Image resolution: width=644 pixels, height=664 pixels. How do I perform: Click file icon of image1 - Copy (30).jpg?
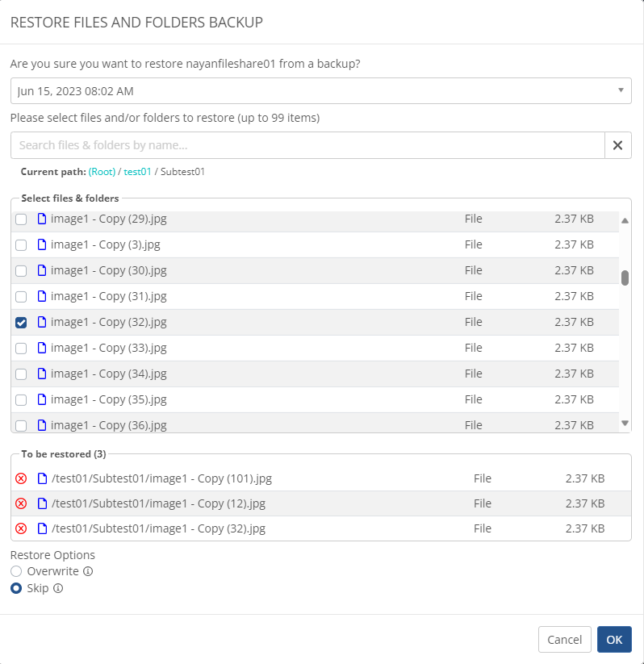click(42, 270)
